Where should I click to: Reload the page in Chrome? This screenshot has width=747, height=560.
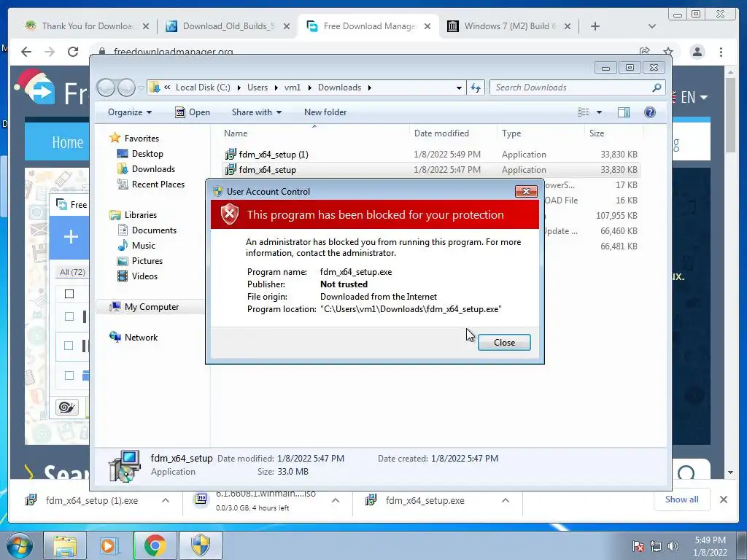[x=72, y=52]
